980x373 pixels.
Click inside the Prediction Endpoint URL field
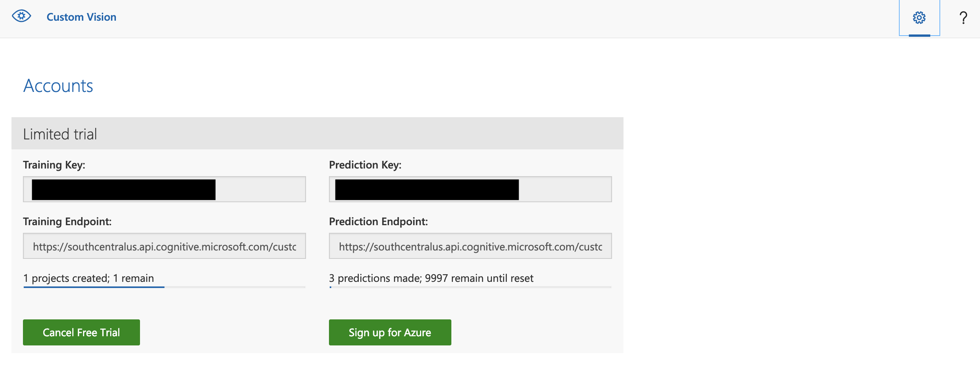470,246
